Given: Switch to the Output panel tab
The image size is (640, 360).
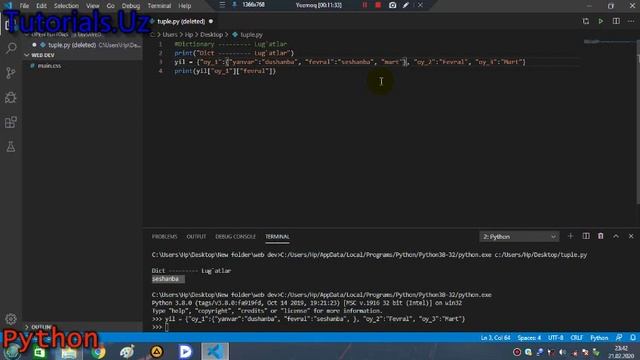Looking at the screenshot, I should pyautogui.click(x=196, y=236).
